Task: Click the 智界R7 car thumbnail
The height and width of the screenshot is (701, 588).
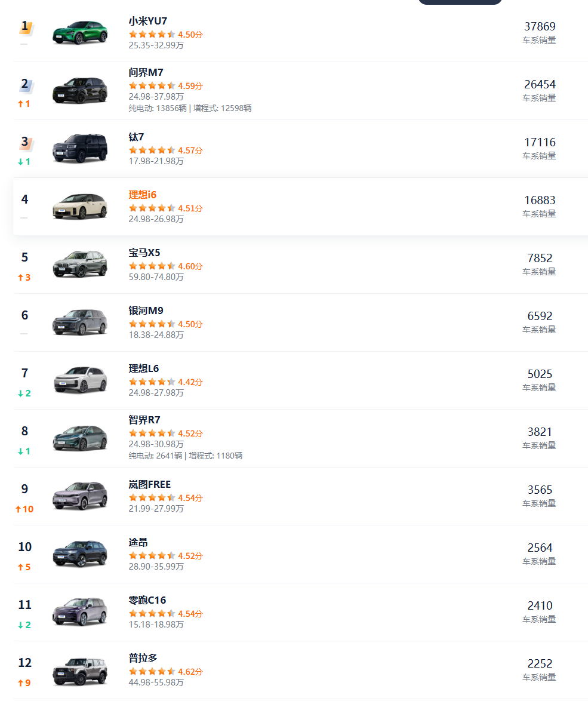Action: [x=79, y=438]
